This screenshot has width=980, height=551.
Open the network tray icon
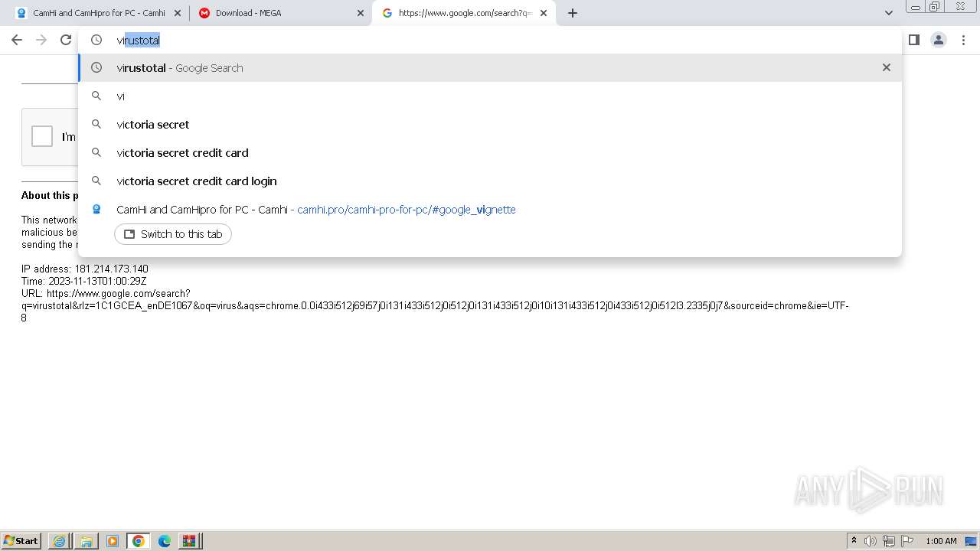click(889, 541)
